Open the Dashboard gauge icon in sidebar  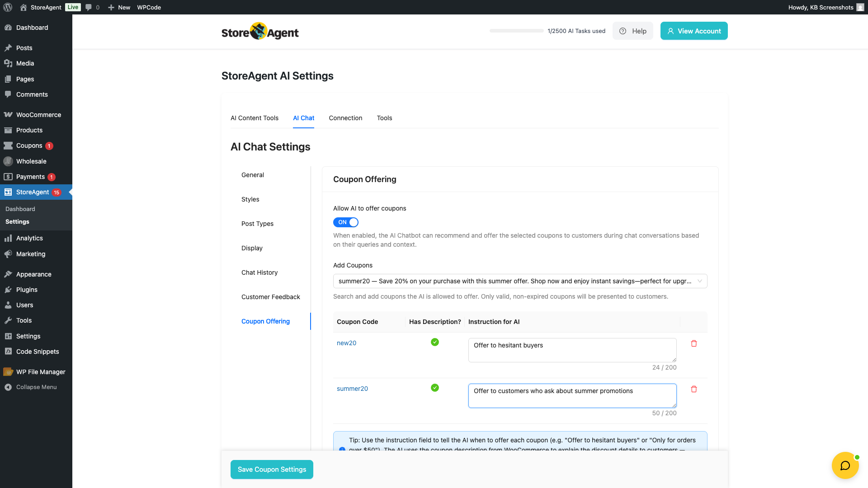[8, 28]
